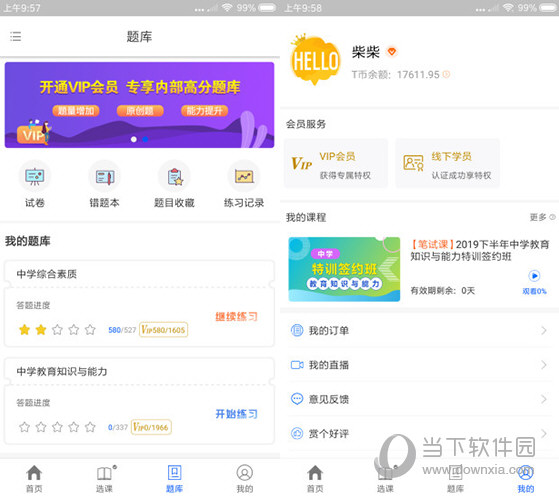Tap the play icon above 观看0%
The image size is (559, 499).
(x=534, y=276)
